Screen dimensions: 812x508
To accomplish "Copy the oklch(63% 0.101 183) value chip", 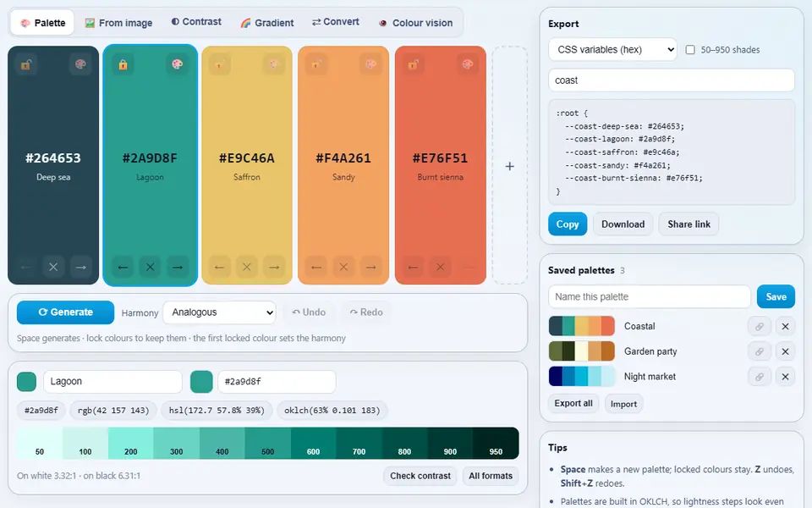I will (332, 411).
